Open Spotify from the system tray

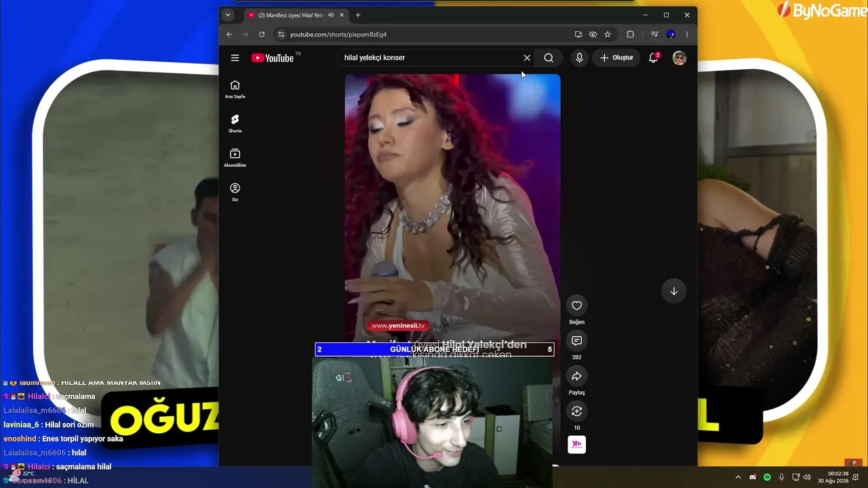(x=767, y=477)
